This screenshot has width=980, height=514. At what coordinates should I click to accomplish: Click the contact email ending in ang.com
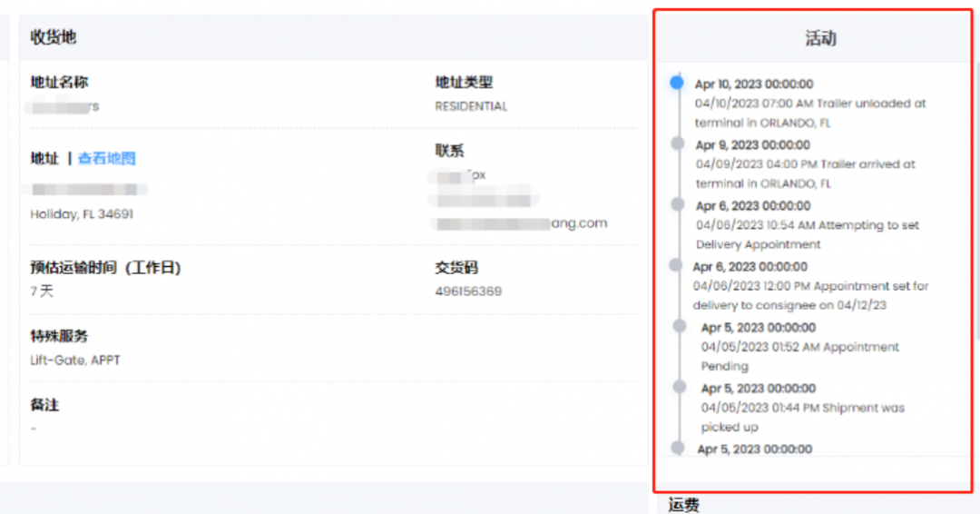click(x=521, y=223)
